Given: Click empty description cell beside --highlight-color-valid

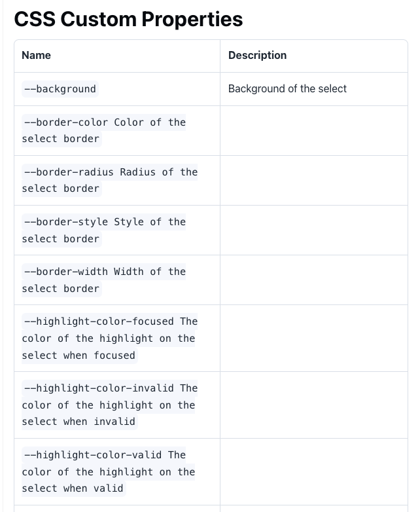Looking at the screenshot, I should click(314, 472).
